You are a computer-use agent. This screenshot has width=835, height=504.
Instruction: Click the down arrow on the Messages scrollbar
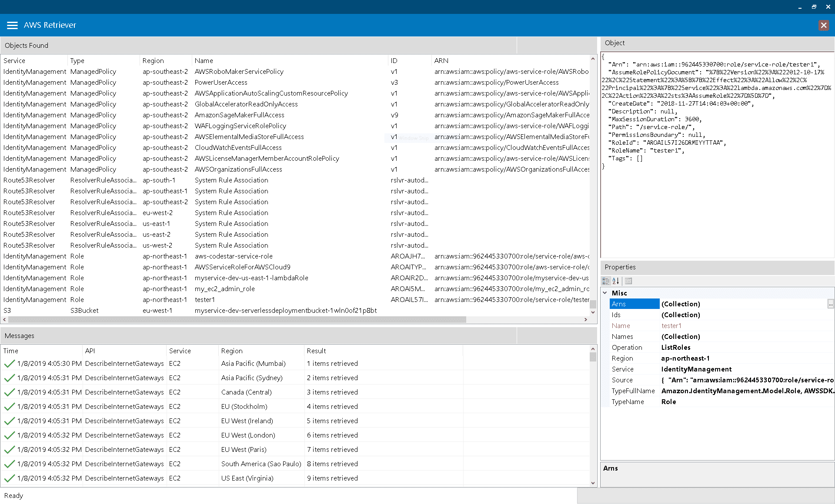[593, 483]
